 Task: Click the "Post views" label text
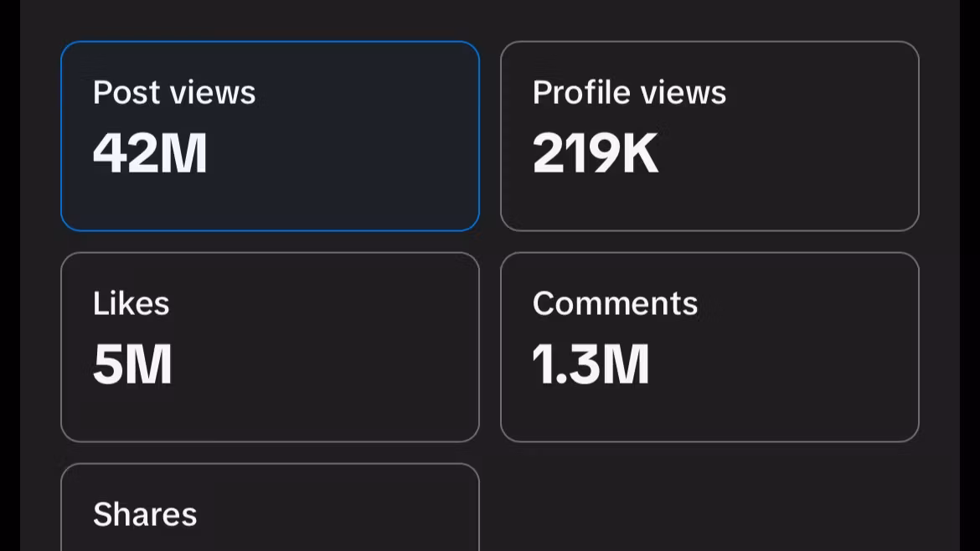click(174, 92)
